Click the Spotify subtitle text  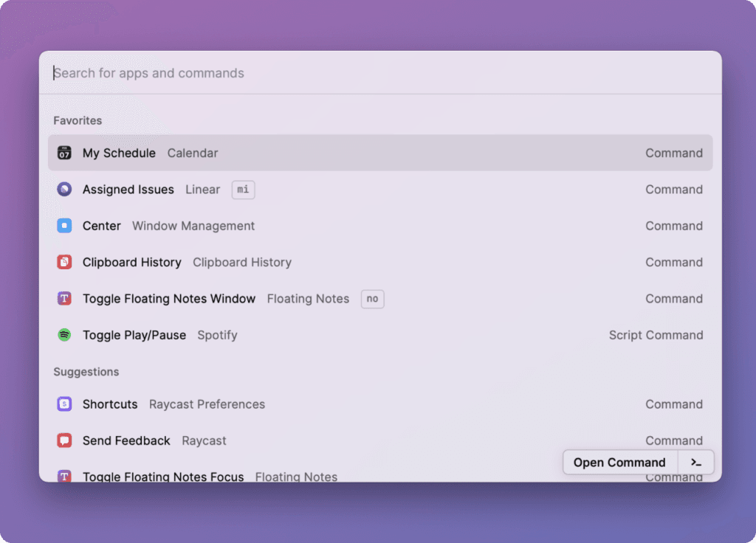pos(217,335)
